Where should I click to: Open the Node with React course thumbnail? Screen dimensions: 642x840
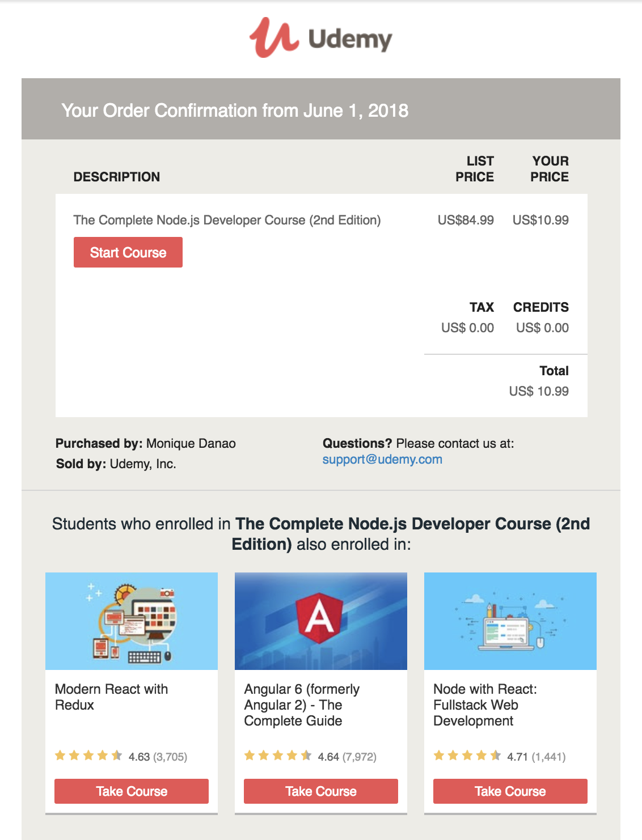coord(510,621)
